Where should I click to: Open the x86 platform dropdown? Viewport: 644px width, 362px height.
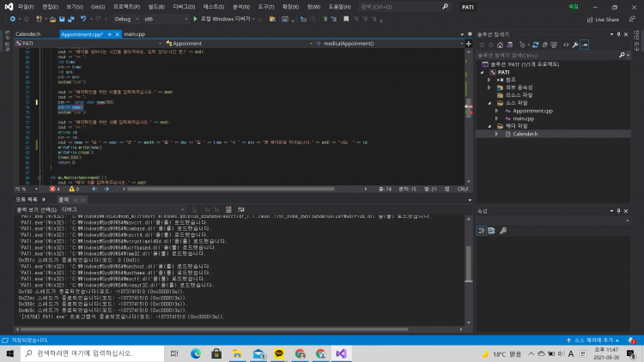coord(166,19)
